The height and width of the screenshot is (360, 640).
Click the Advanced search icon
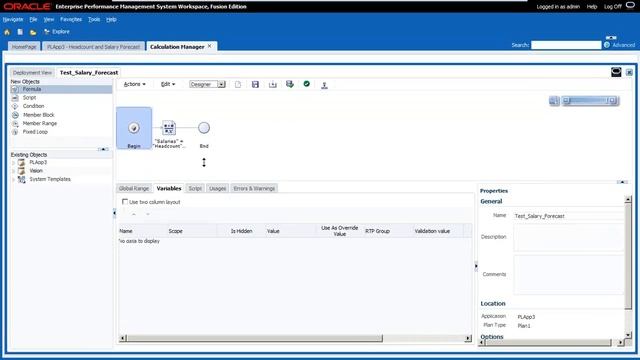pos(607,45)
